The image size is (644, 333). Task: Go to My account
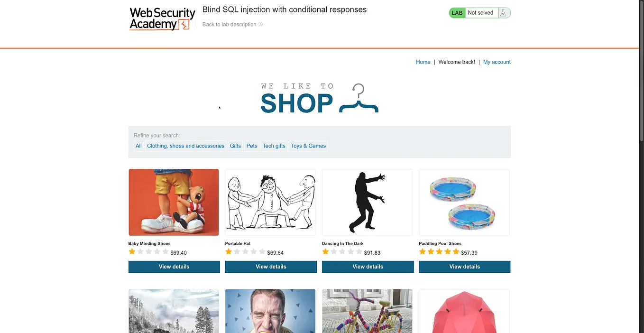click(497, 62)
